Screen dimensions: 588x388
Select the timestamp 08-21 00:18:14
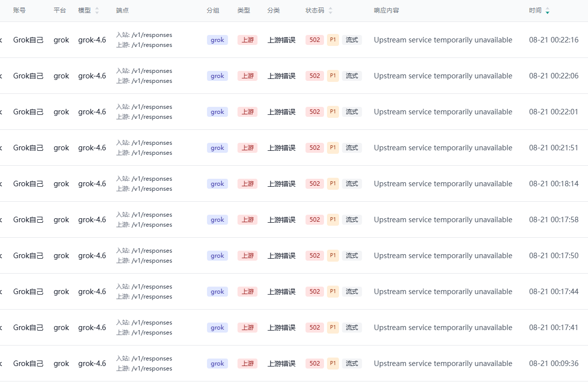(x=554, y=184)
